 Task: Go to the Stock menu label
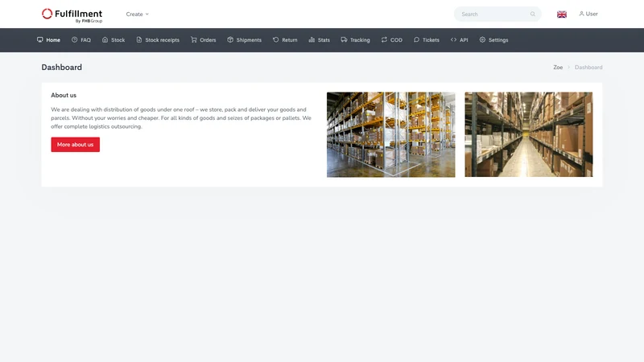pyautogui.click(x=118, y=40)
